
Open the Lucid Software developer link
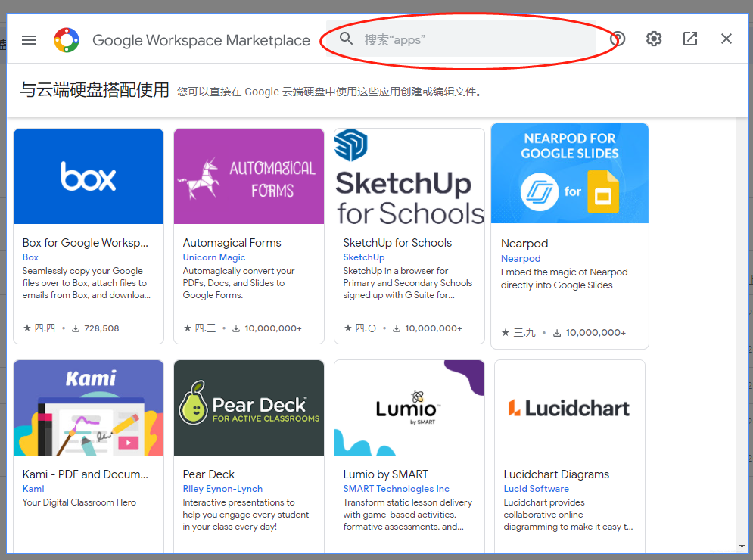tap(536, 488)
